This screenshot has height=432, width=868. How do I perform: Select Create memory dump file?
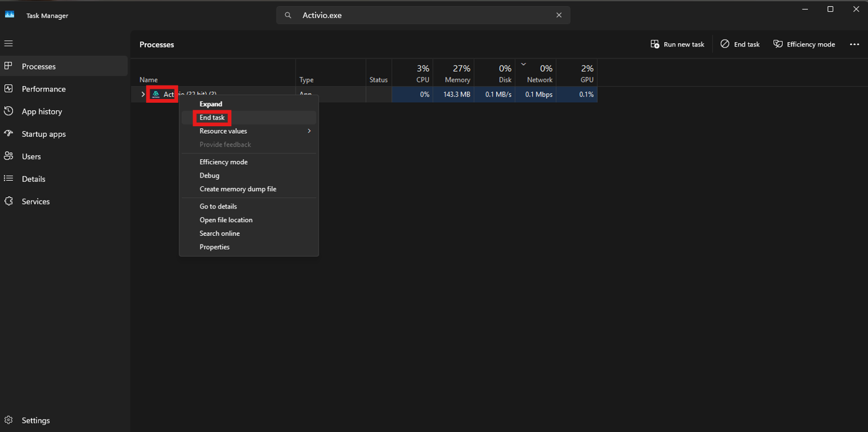(238, 189)
